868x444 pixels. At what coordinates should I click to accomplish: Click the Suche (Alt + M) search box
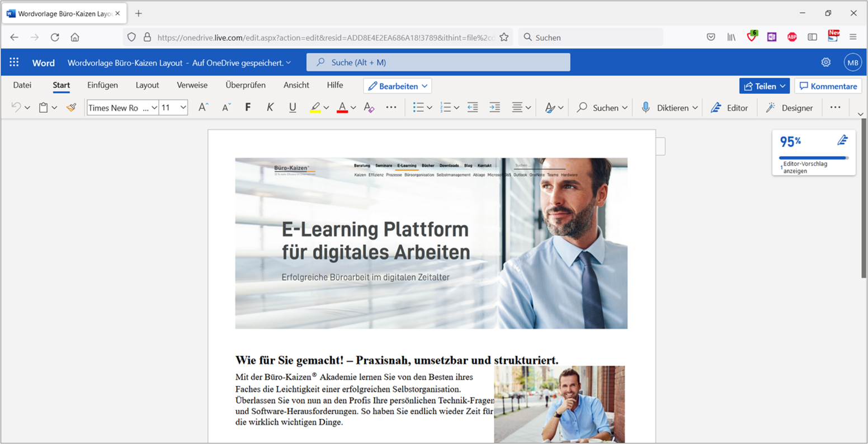coord(438,62)
